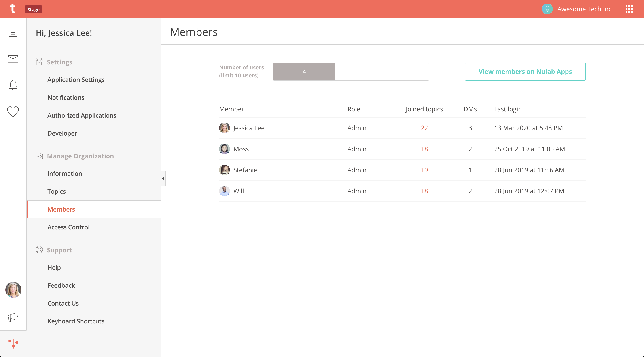The image size is (644, 357).
Task: Open the Help page
Action: (54, 268)
